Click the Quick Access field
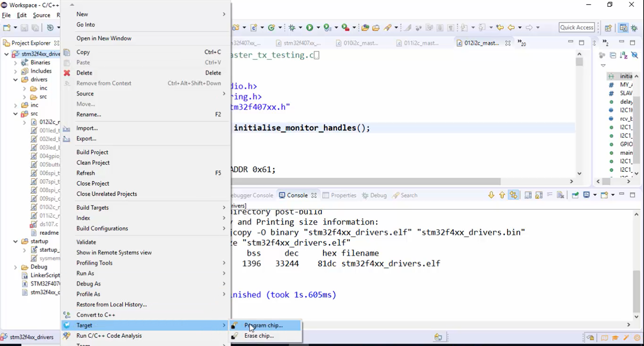 coord(576,28)
